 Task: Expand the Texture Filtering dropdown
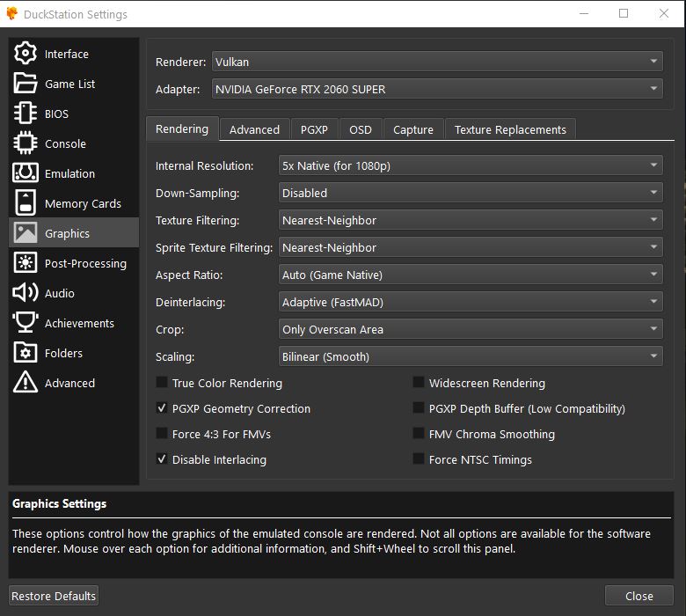coord(471,220)
